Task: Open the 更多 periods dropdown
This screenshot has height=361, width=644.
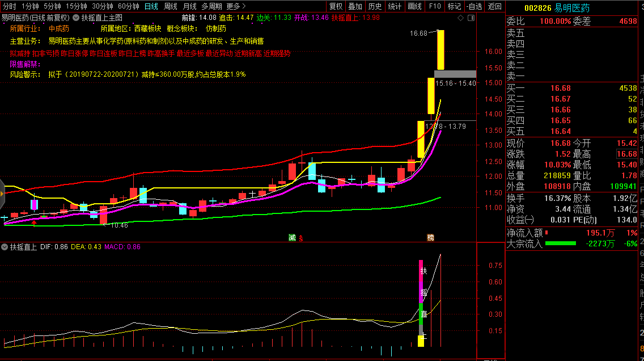Action: pyautogui.click(x=236, y=6)
